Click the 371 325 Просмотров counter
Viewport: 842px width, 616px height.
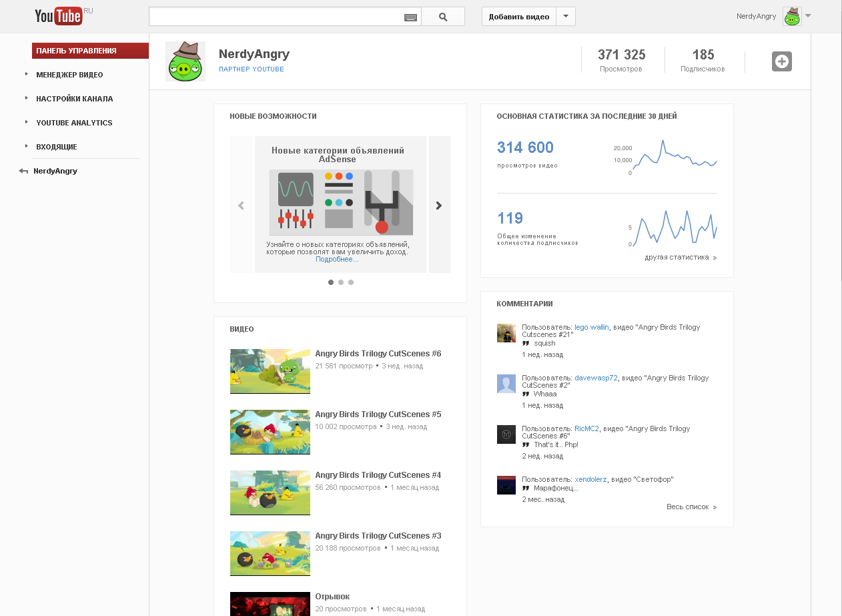tap(622, 59)
